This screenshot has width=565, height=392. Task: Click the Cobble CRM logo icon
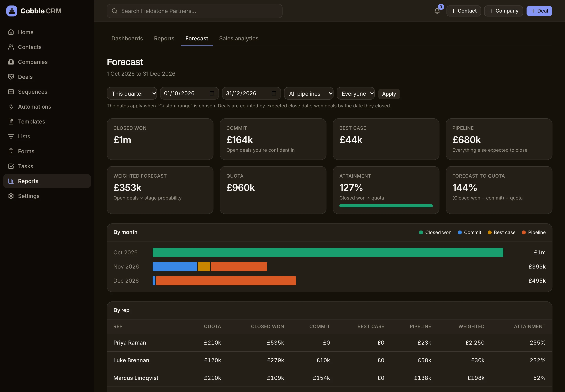click(x=12, y=11)
